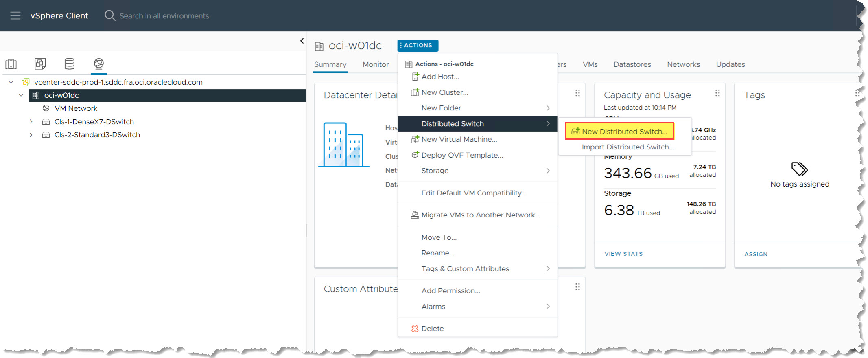Collapse the vCenter server tree node

click(x=11, y=82)
